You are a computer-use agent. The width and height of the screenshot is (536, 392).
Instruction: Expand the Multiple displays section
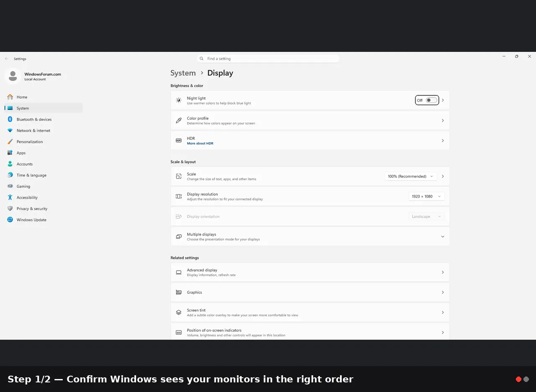click(x=443, y=237)
